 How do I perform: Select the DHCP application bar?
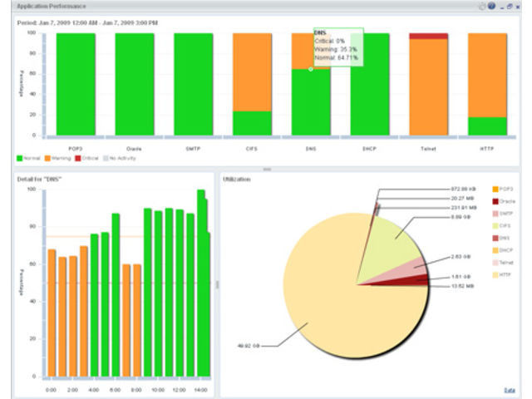[x=370, y=83]
